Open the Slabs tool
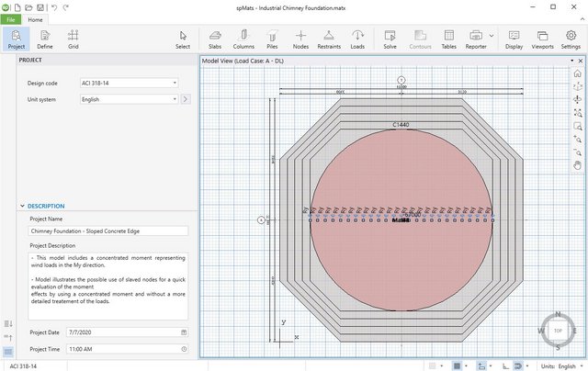The image size is (588, 371). coord(215,39)
